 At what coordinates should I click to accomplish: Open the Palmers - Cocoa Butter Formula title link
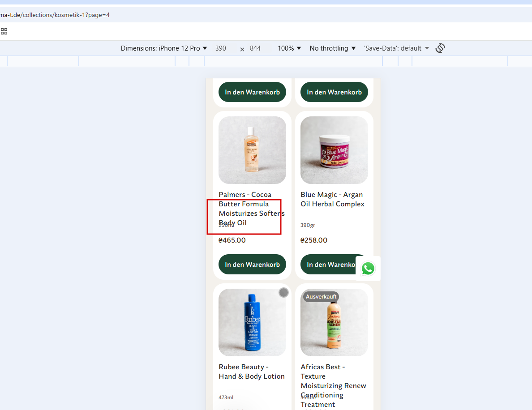point(252,209)
